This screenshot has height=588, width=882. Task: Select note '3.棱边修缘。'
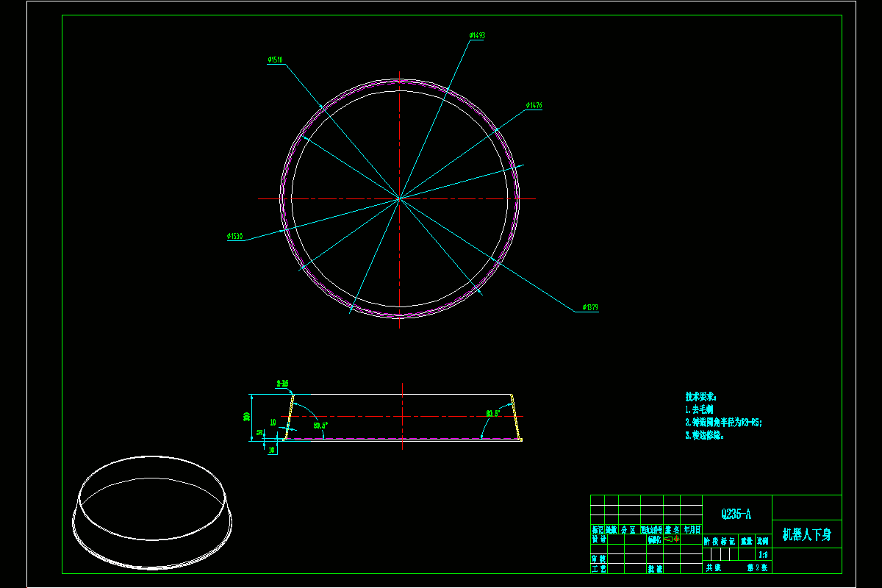705,435
